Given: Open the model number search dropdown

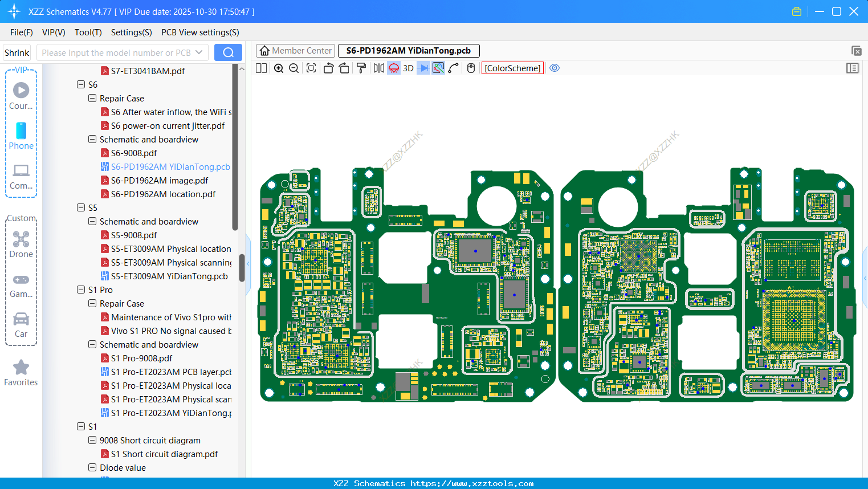Looking at the screenshot, I should tap(200, 52).
